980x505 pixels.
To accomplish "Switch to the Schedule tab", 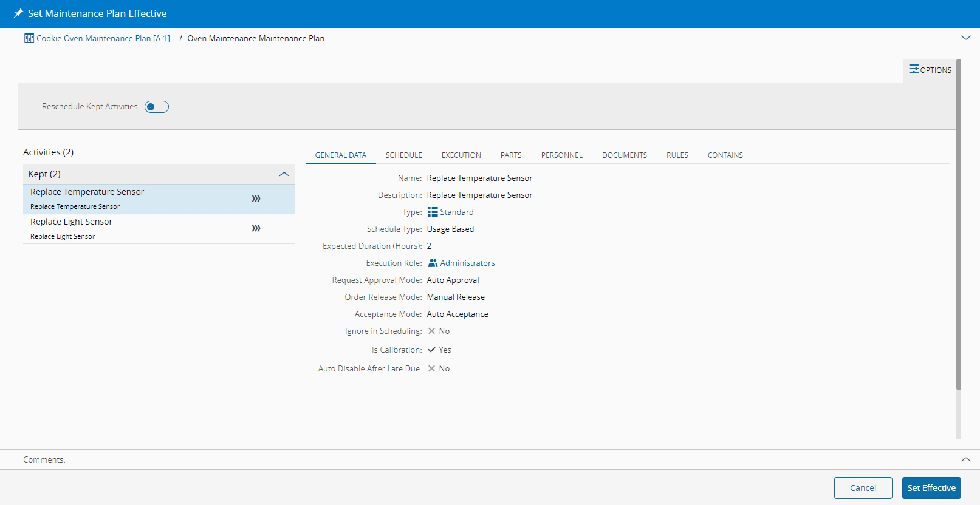I will click(x=403, y=155).
